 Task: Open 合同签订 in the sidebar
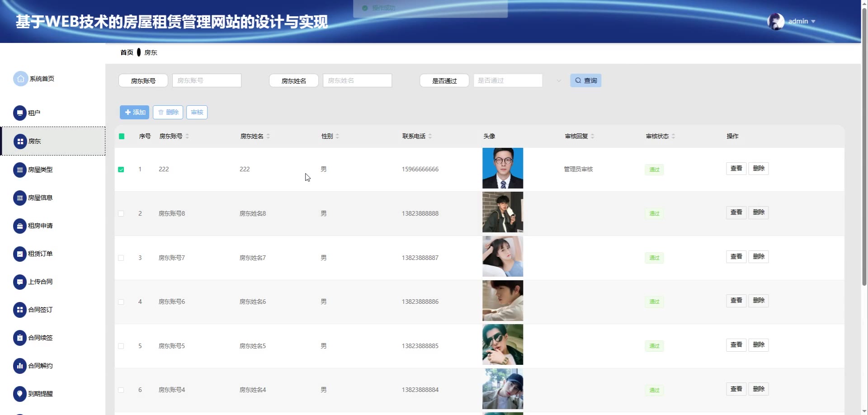pyautogui.click(x=40, y=310)
